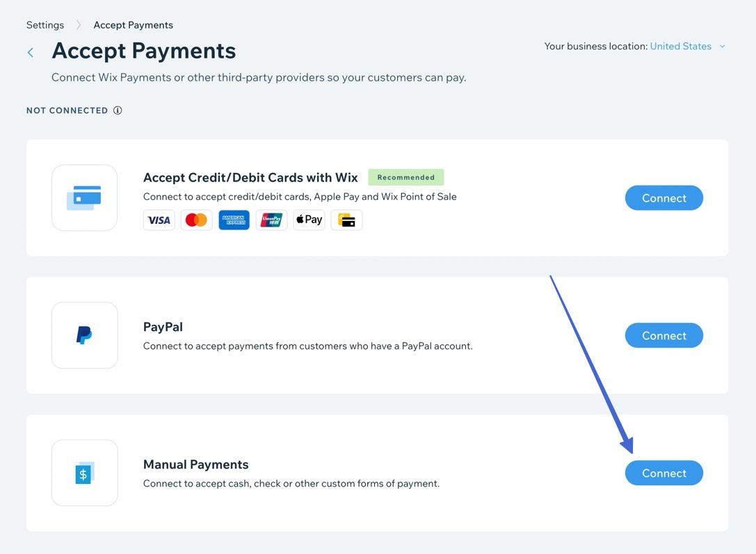Click the Apple Pay icon
The width and height of the screenshot is (756, 554).
pos(309,220)
